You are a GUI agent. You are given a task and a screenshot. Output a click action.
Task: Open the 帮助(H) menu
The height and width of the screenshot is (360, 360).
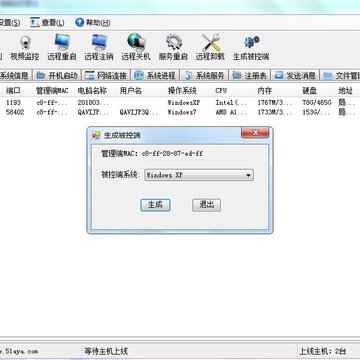tap(93, 23)
